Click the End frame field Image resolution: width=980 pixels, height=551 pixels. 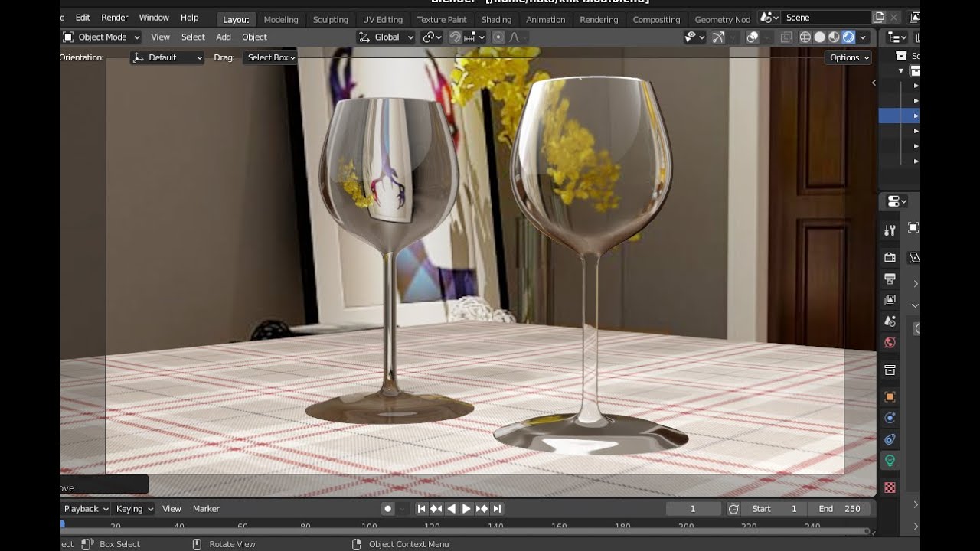tap(838, 509)
